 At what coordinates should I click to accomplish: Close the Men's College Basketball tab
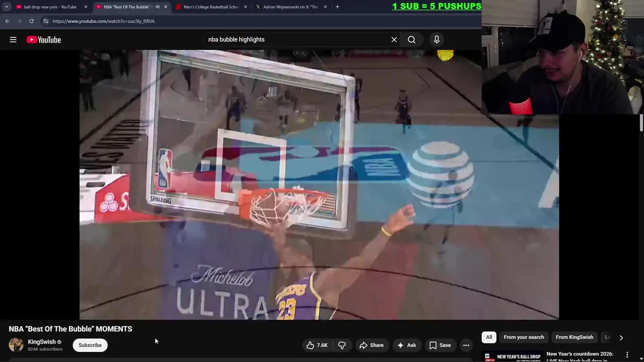point(246,7)
